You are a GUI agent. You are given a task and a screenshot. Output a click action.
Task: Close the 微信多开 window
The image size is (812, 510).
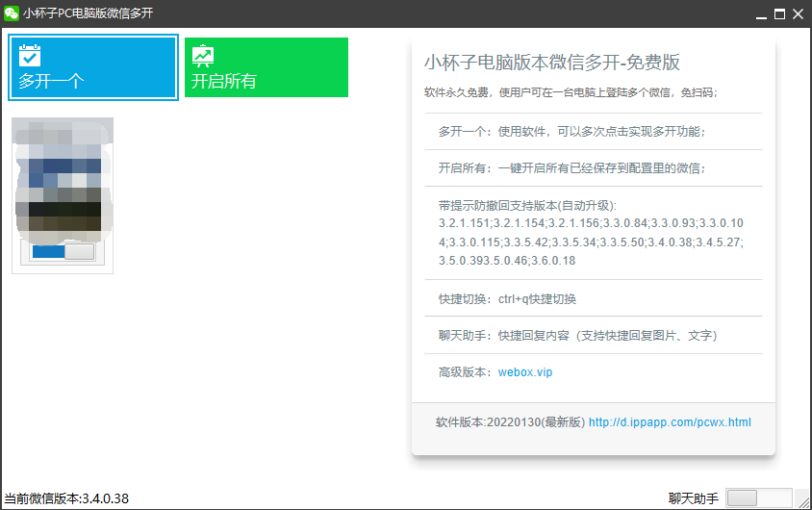798,14
